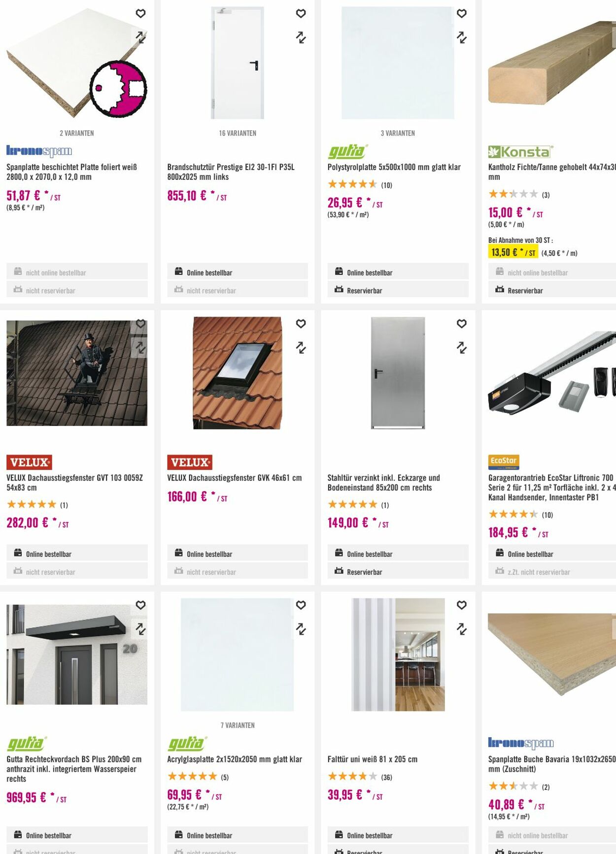Open Kantholz Fichte/Tanne gehobelt product link
The width and height of the screenshot is (616, 854).
tap(551, 172)
